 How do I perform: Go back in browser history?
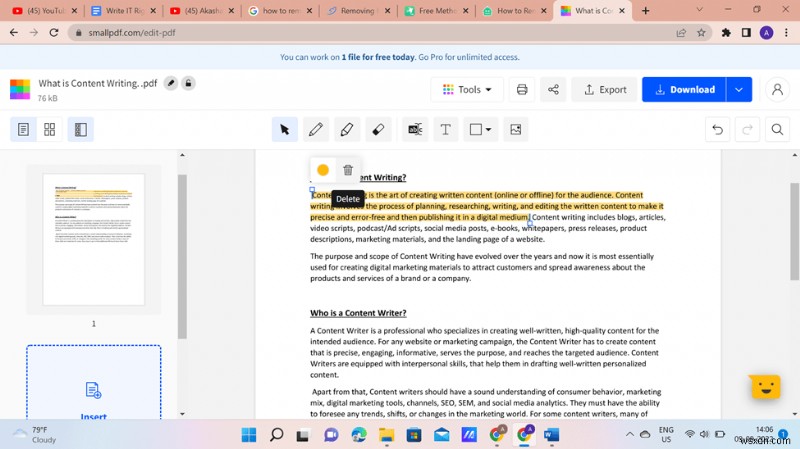14,33
